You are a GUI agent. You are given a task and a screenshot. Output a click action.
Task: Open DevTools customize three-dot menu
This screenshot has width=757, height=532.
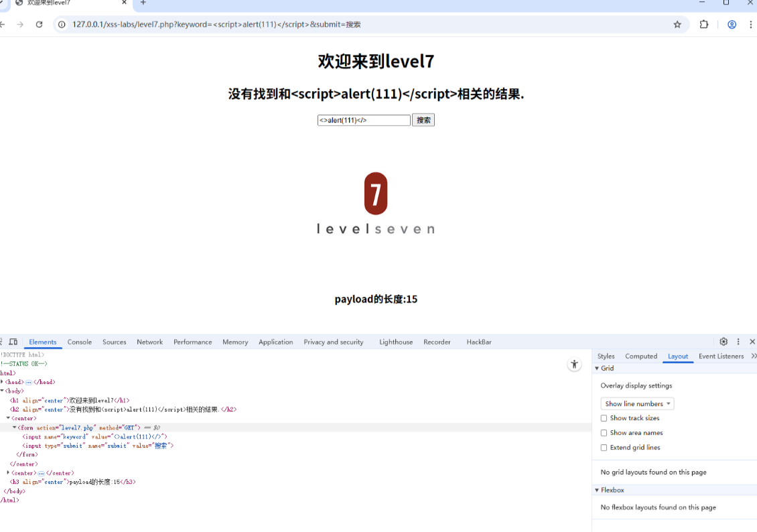tap(738, 342)
